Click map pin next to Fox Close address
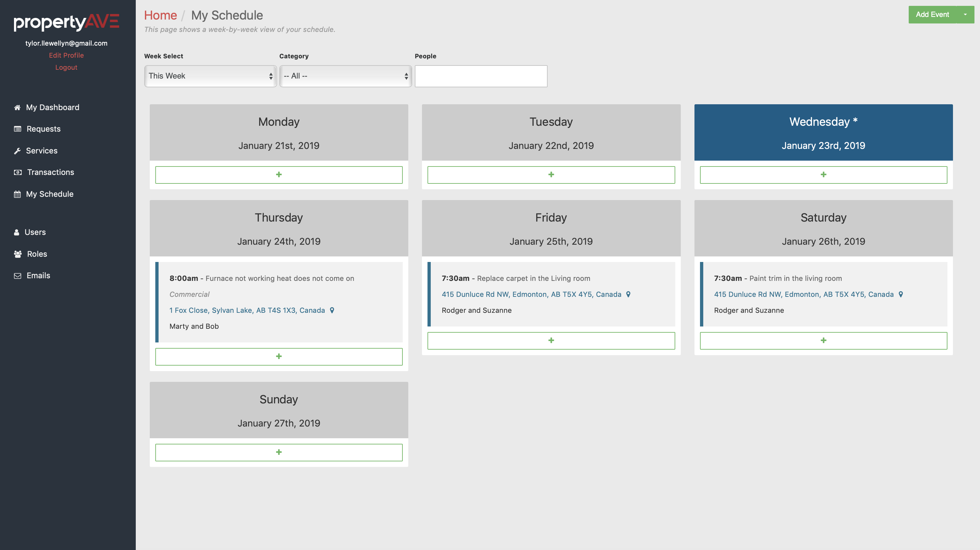Viewport: 980px width, 550px height. click(332, 310)
